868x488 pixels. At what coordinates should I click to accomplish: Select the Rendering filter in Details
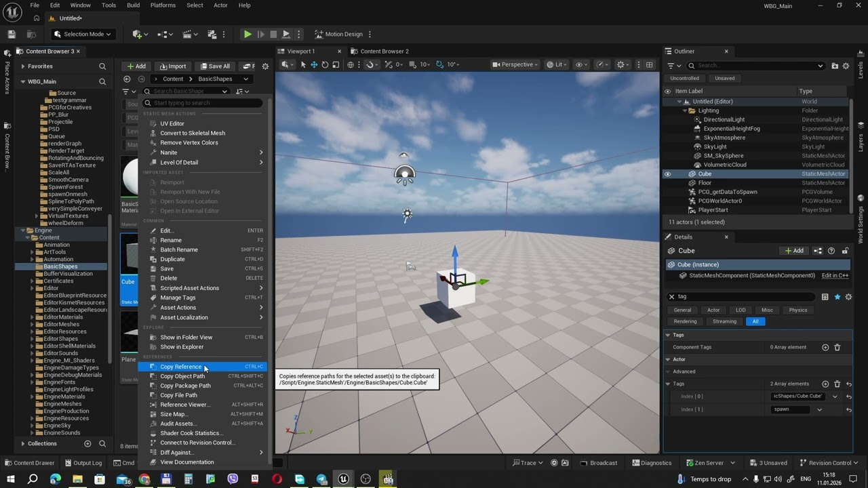pyautogui.click(x=685, y=321)
